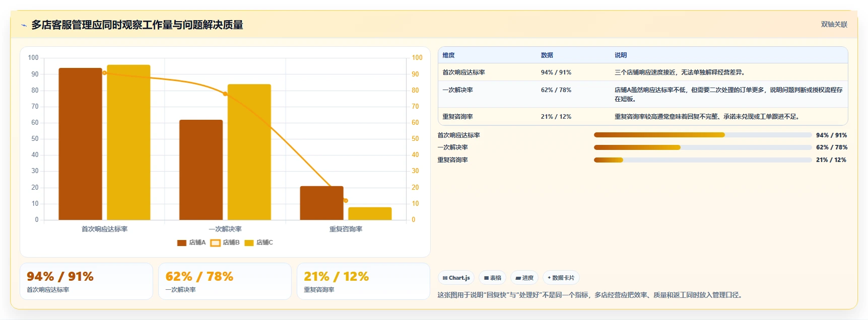Click the 店铺C bar for 重复咨询率
The height and width of the screenshot is (320, 868).
click(370, 213)
